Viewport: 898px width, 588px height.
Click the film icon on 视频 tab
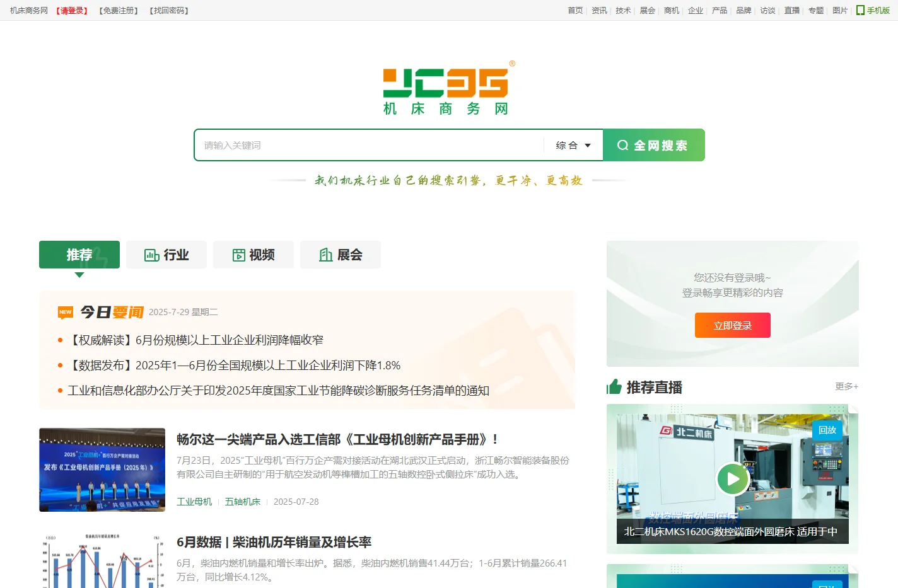click(x=239, y=255)
